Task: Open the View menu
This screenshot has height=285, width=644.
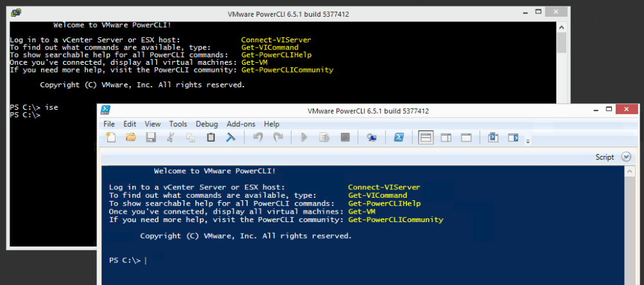Action: tap(153, 124)
